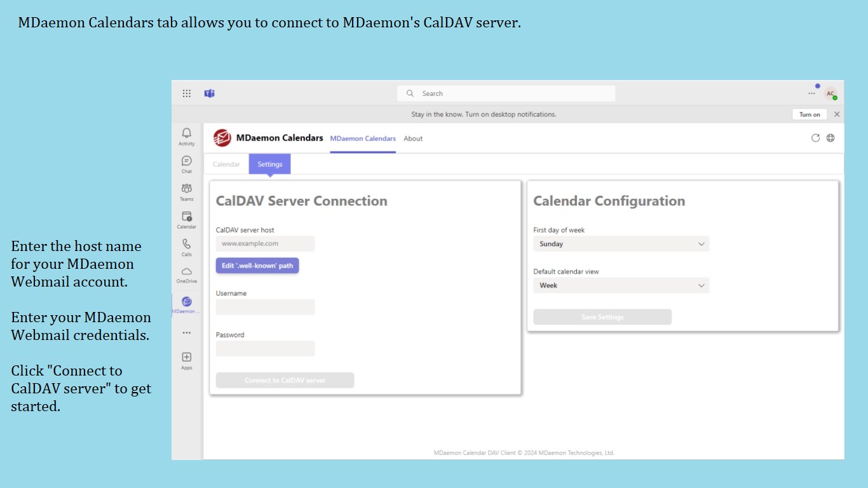Click the MDaemon Calendars logo icon
The image size is (868, 488).
(222, 138)
